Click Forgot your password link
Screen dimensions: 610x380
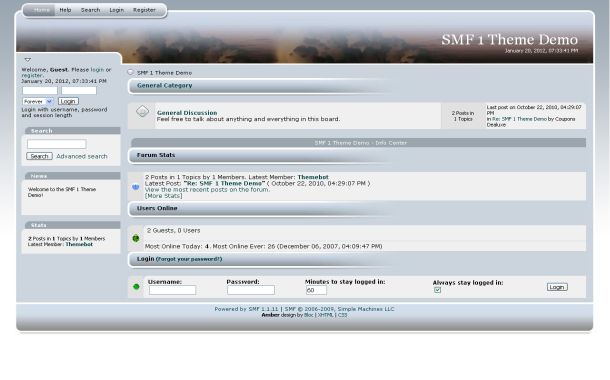coord(189,259)
